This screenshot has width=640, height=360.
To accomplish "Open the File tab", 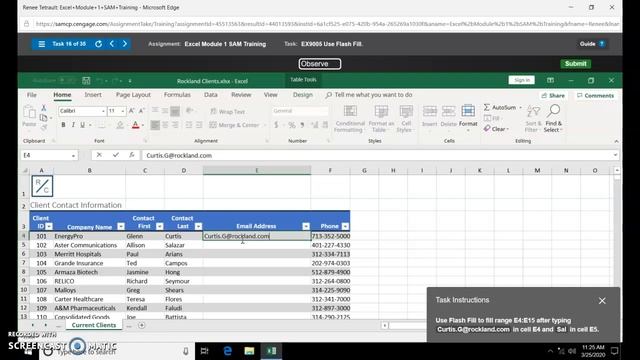I will (32, 95).
